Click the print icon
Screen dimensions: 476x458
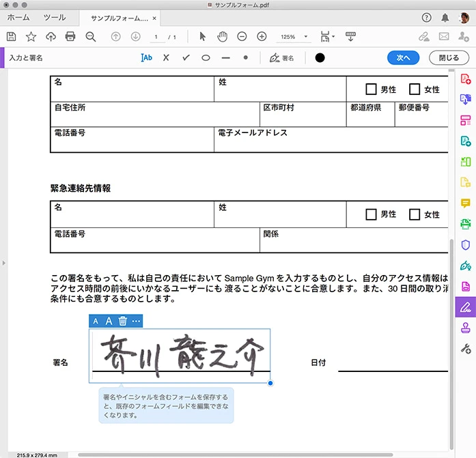click(70, 36)
